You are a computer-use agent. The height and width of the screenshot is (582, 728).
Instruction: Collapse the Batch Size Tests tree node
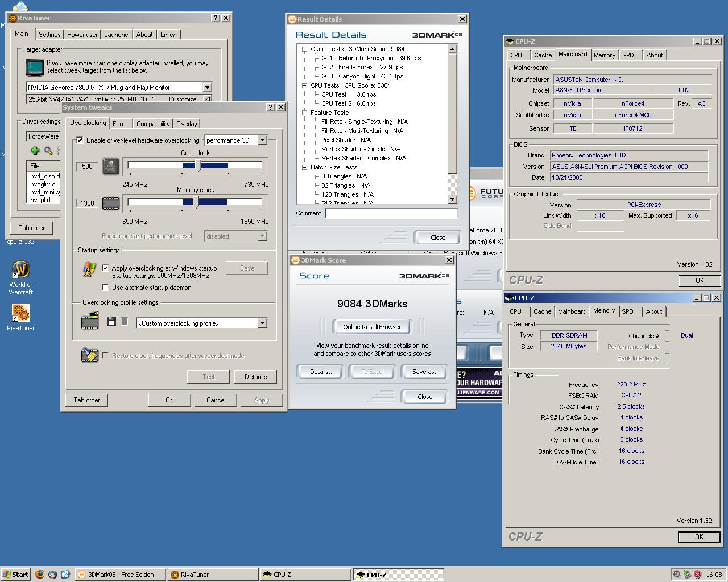coord(305,167)
